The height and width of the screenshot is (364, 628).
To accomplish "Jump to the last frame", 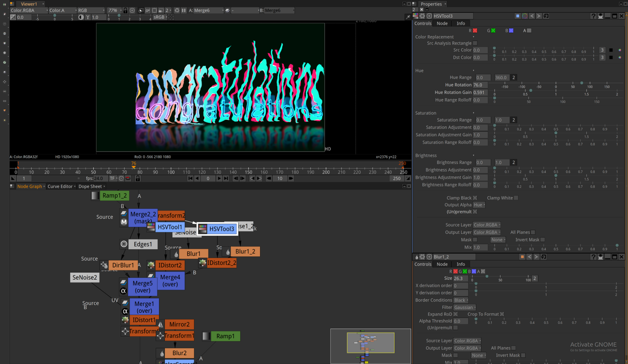I will [226, 178].
